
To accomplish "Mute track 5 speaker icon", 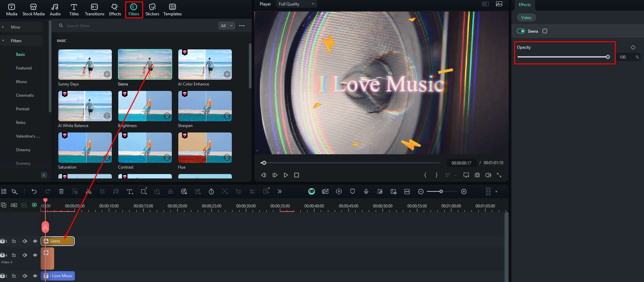I will tap(25, 241).
